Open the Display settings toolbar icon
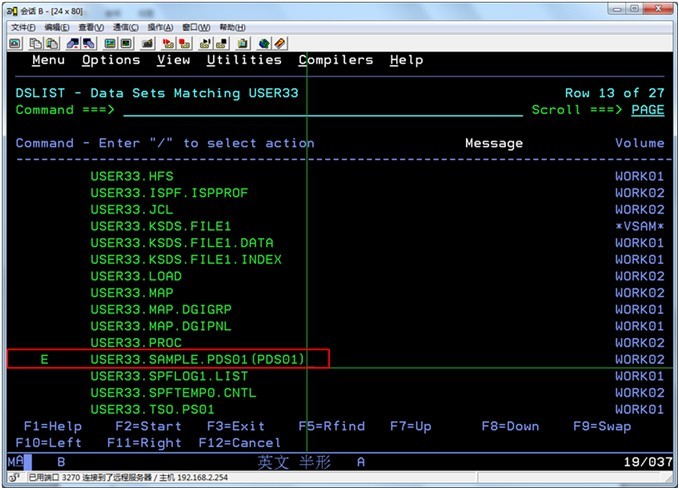This screenshot has height=489, width=679. [x=110, y=43]
